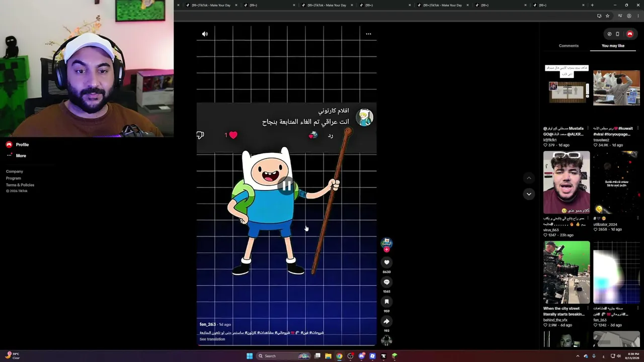Open the travelwe2 username link
The image size is (644, 362).
coord(601,140)
